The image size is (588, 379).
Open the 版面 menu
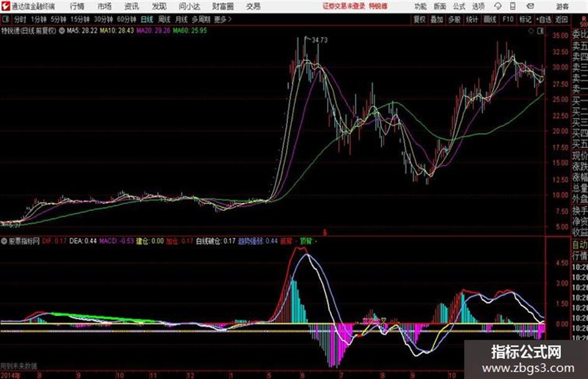click(x=439, y=6)
